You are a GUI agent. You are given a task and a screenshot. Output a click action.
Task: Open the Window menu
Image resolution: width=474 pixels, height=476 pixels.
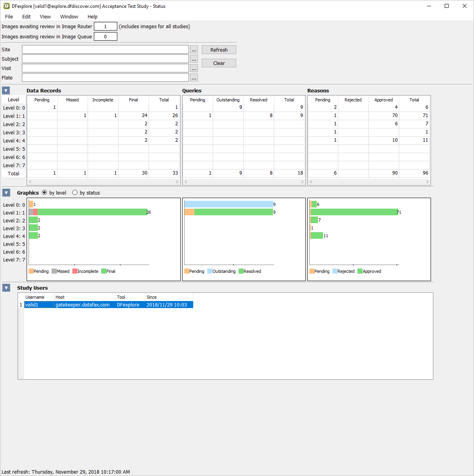69,16
